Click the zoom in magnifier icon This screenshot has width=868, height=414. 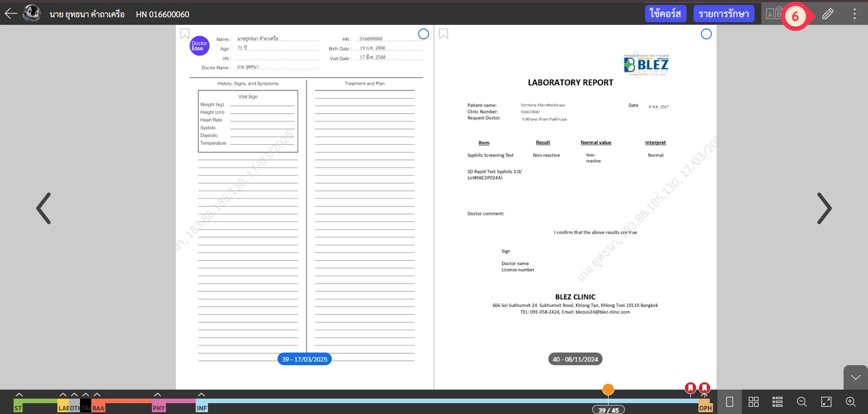(x=850, y=402)
